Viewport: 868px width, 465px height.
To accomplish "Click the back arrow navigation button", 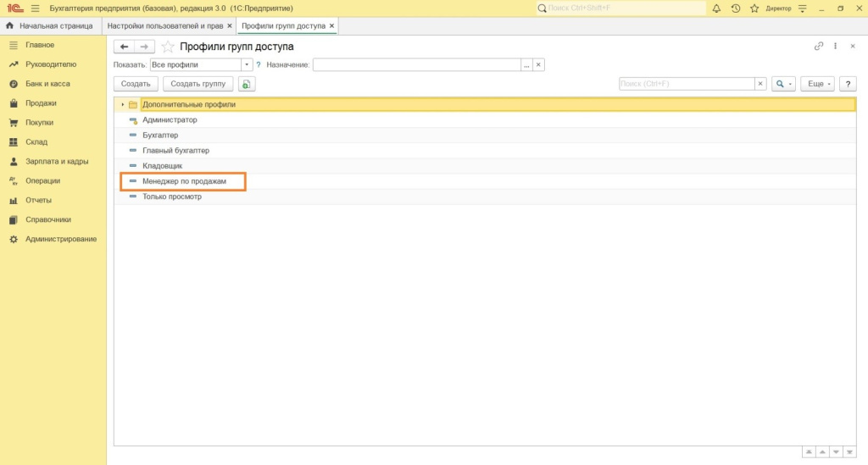I will (x=125, y=47).
